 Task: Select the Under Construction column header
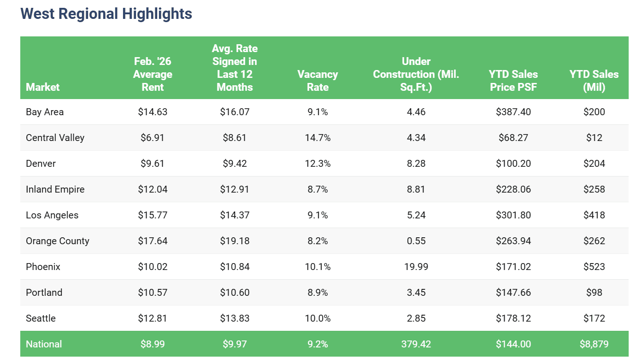click(x=416, y=74)
